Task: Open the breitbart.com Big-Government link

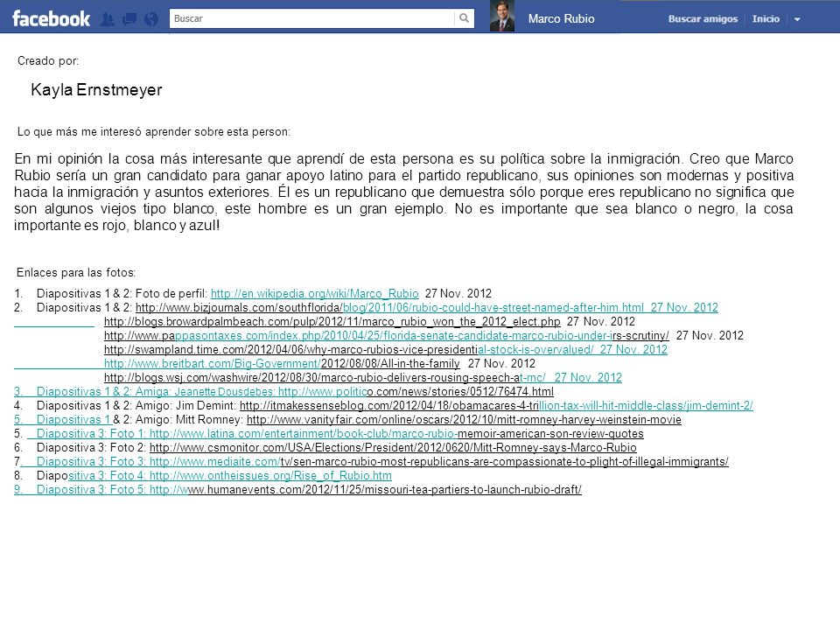Action: [282, 363]
